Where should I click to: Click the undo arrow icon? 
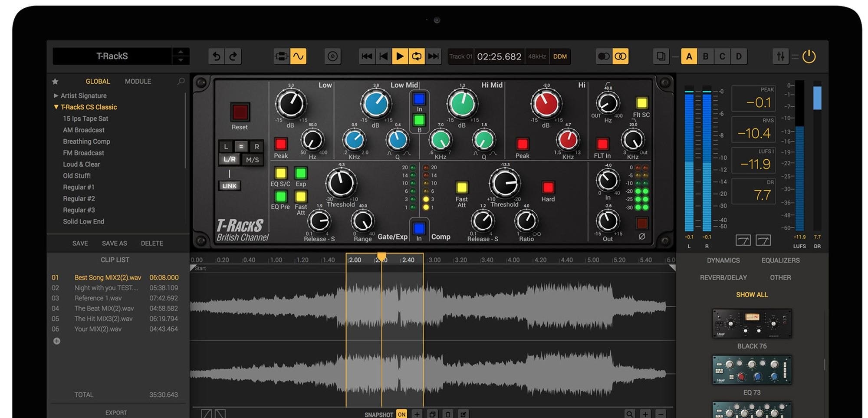tap(216, 56)
